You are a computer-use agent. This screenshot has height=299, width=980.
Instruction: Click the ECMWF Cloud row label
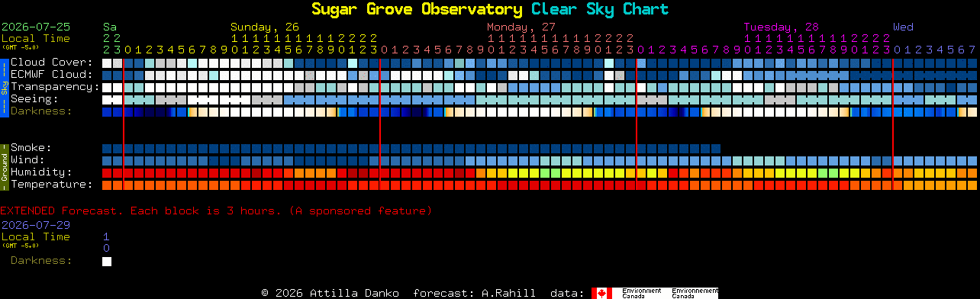click(52, 75)
